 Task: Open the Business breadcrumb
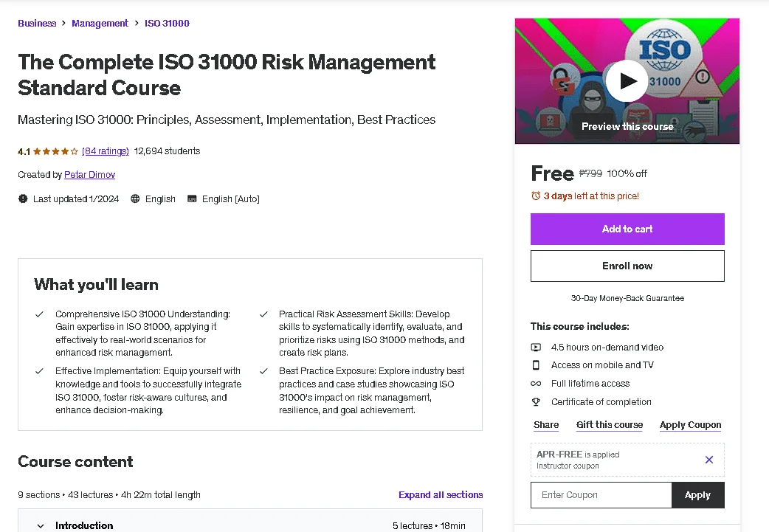(x=37, y=23)
